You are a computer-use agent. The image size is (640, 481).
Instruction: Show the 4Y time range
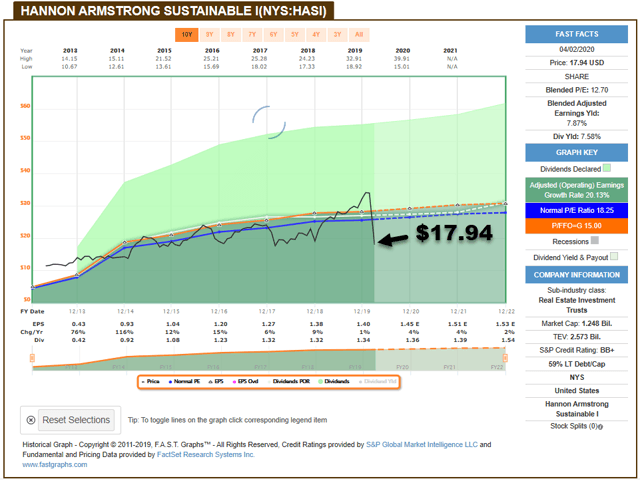coord(316,35)
